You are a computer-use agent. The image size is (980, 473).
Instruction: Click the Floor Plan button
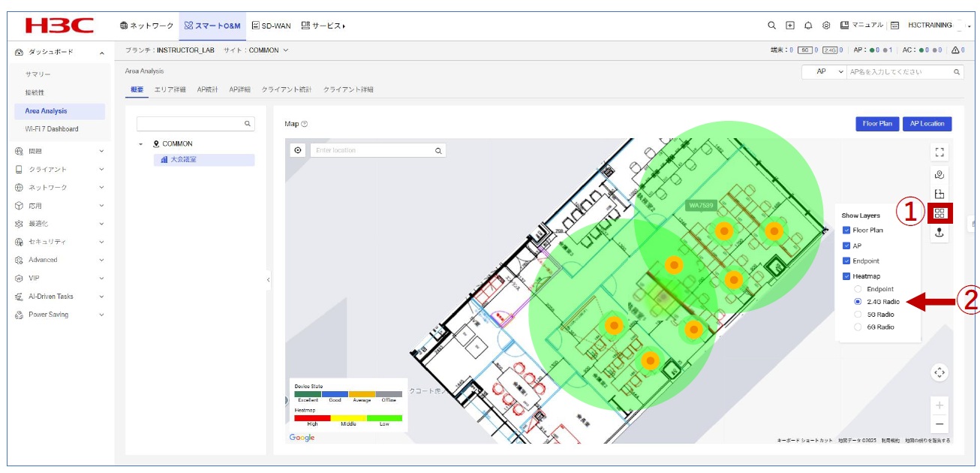point(876,124)
